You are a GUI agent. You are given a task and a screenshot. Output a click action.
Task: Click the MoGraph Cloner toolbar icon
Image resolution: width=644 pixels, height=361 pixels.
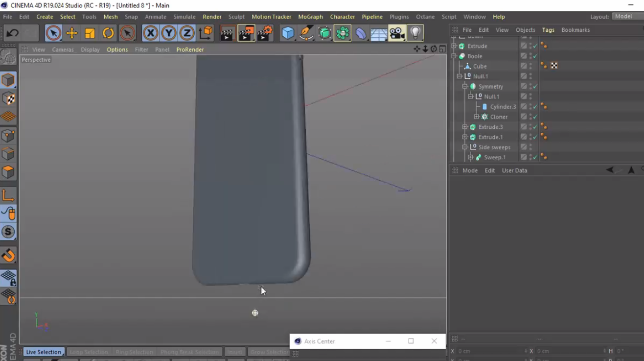pyautogui.click(x=342, y=33)
